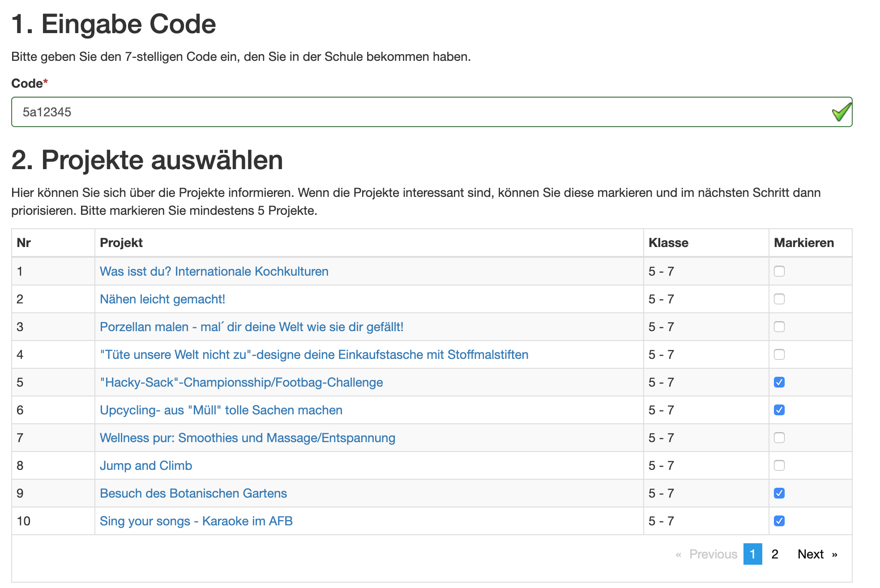Open the Porzellan malen project link
Viewport: 880px width, 588px height.
252,327
